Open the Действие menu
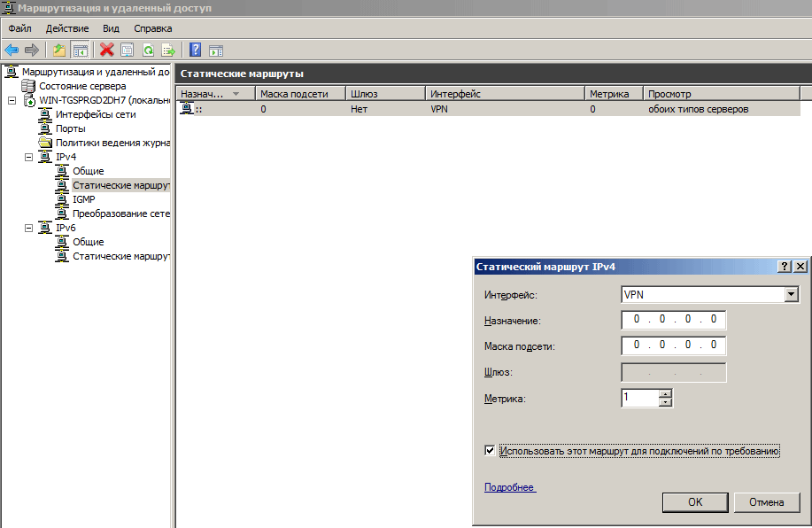The image size is (812, 528). (x=67, y=28)
